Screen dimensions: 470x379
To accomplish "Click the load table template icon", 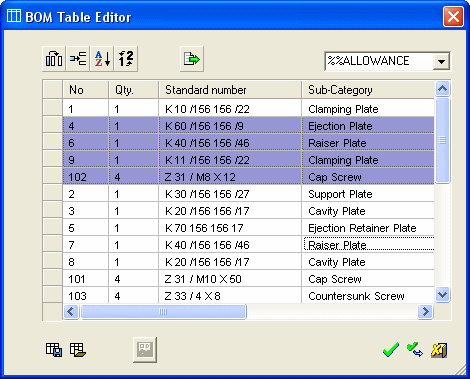I will coord(78,350).
